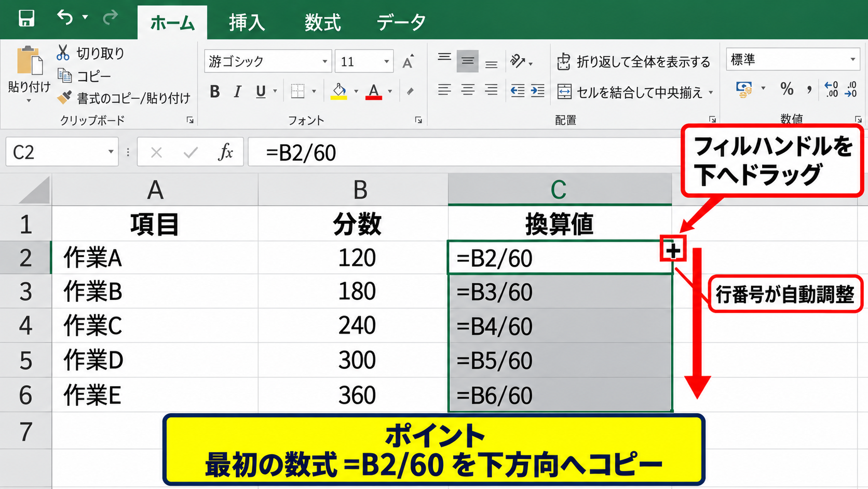The height and width of the screenshot is (489, 868).
Task: Click コピー copy command
Action: click(84, 76)
